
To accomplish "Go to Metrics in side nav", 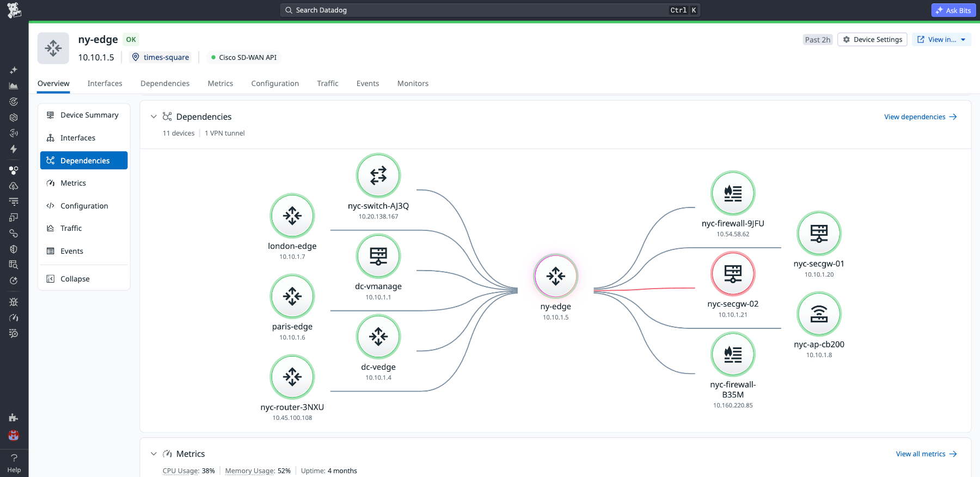I will coord(84,183).
